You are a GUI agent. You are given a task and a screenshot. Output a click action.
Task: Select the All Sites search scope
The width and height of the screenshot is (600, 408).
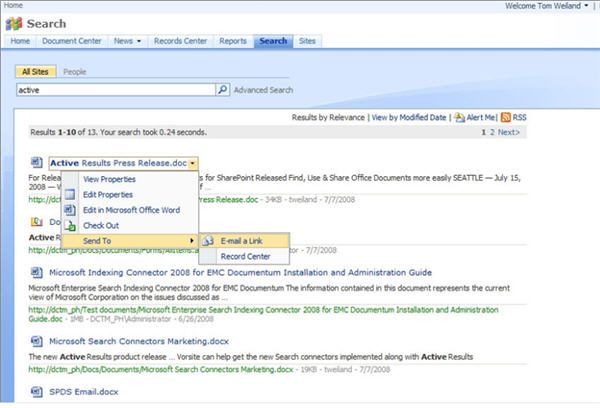(x=35, y=72)
